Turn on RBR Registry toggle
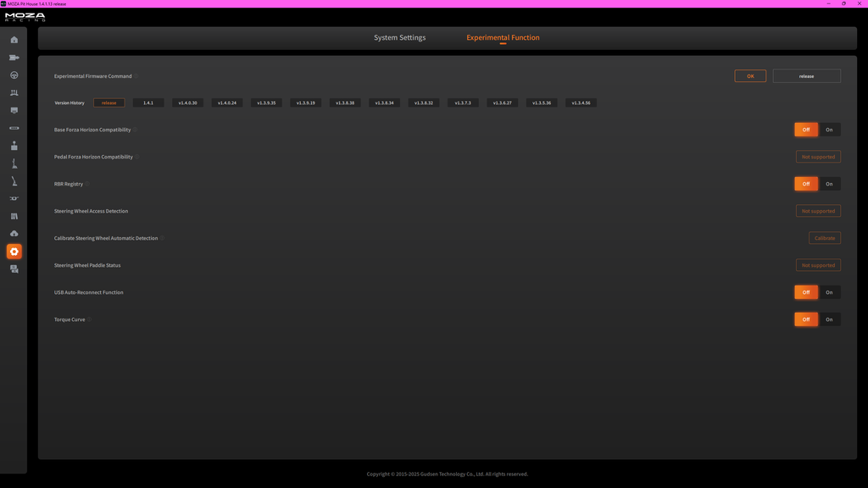The image size is (868, 488). pyautogui.click(x=829, y=184)
